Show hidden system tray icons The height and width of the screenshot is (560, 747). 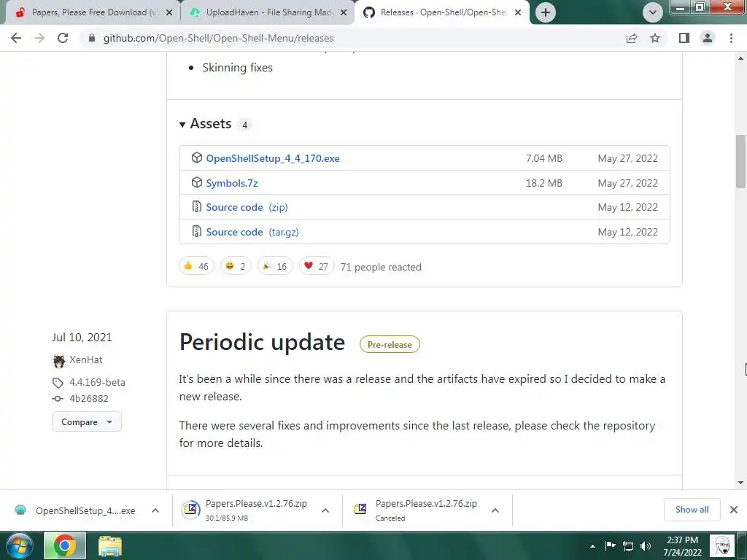click(592, 546)
